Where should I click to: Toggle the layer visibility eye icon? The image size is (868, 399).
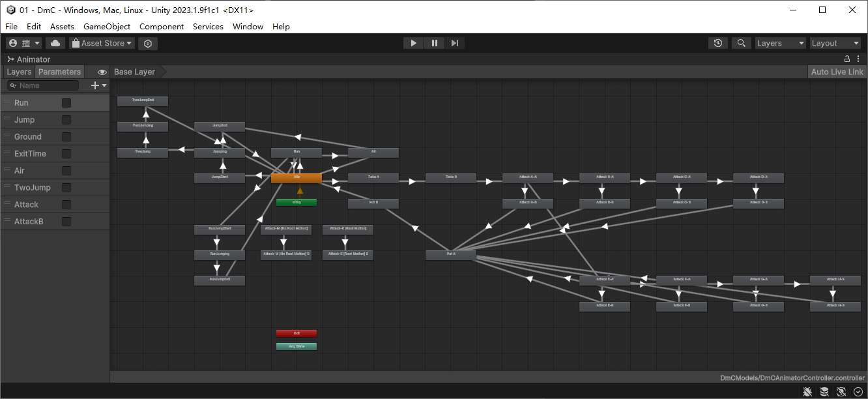pos(102,72)
